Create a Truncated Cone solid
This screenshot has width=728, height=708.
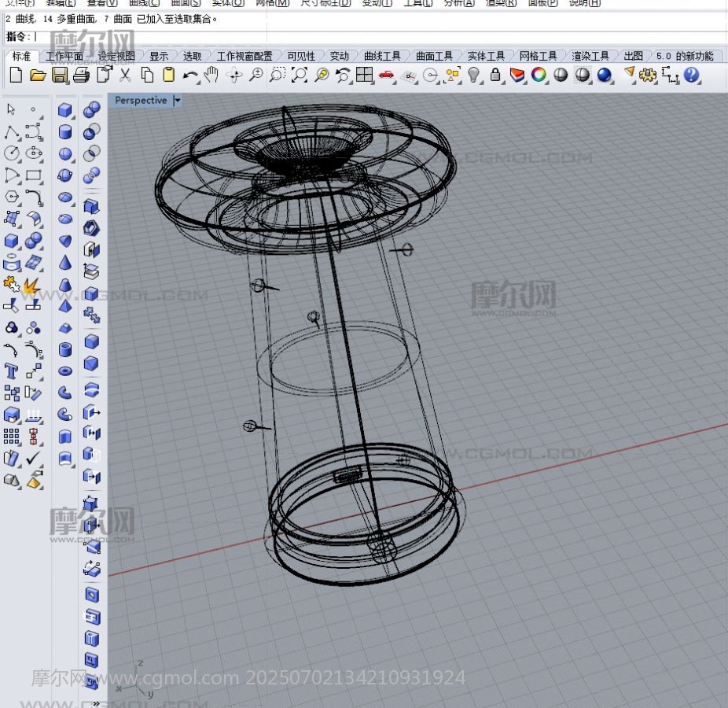(65, 284)
